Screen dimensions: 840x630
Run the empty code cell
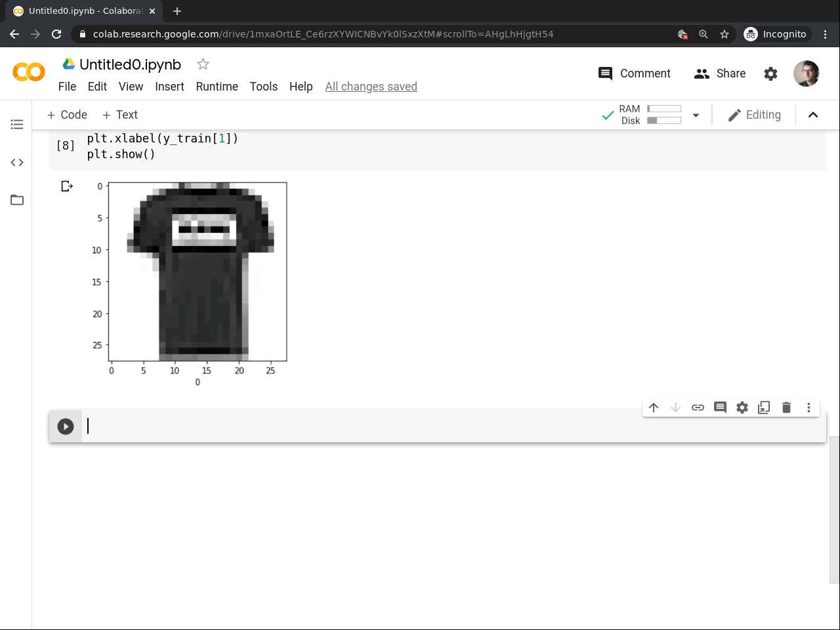[x=66, y=427]
